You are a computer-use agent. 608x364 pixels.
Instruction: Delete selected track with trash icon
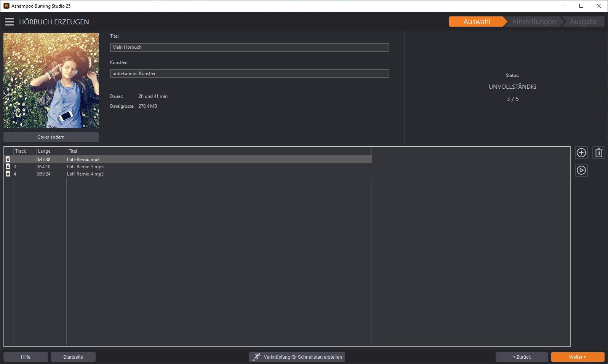point(598,153)
